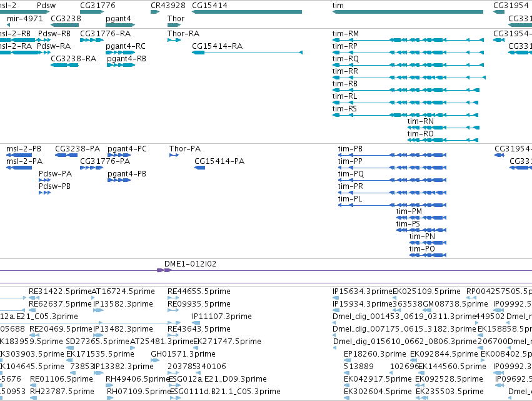The width and height of the screenshot is (532, 401).
Task: Click protein tim-PR
Action: pyautogui.click(x=392, y=193)
